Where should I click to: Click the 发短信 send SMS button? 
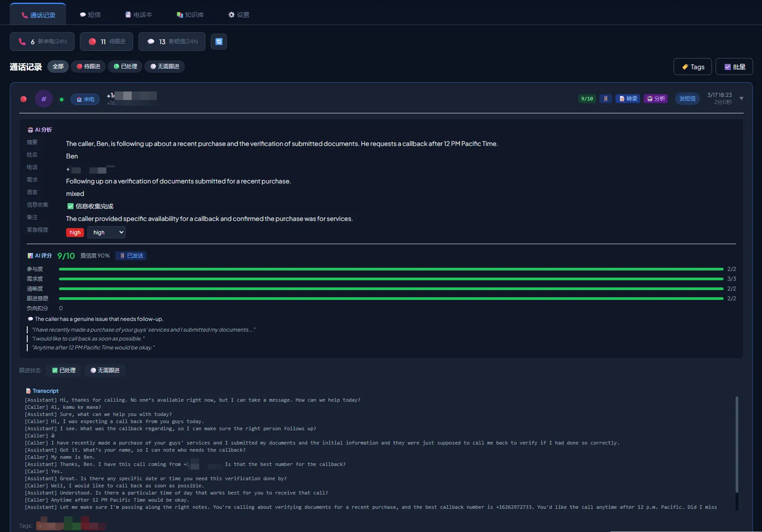(687, 99)
